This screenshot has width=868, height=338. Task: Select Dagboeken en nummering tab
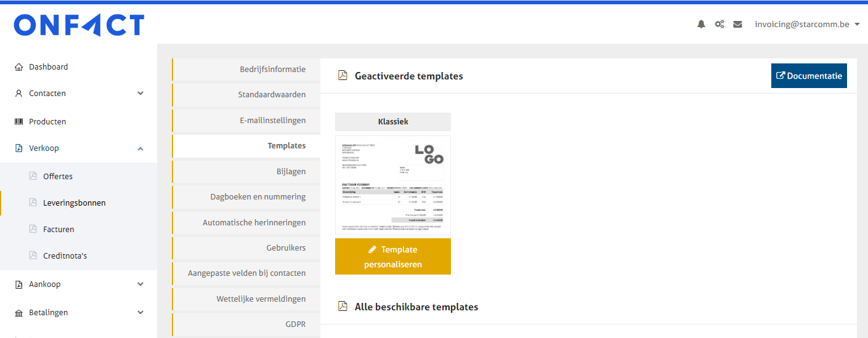258,197
